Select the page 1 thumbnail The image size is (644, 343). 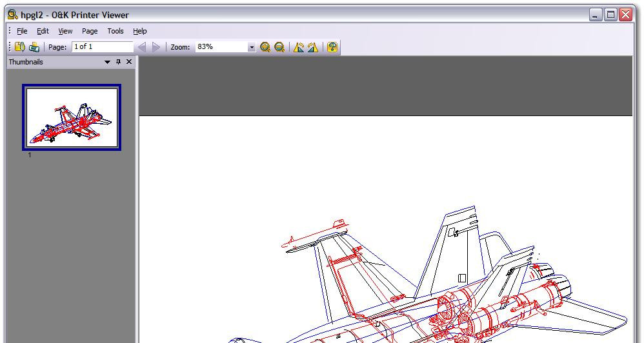[72, 118]
